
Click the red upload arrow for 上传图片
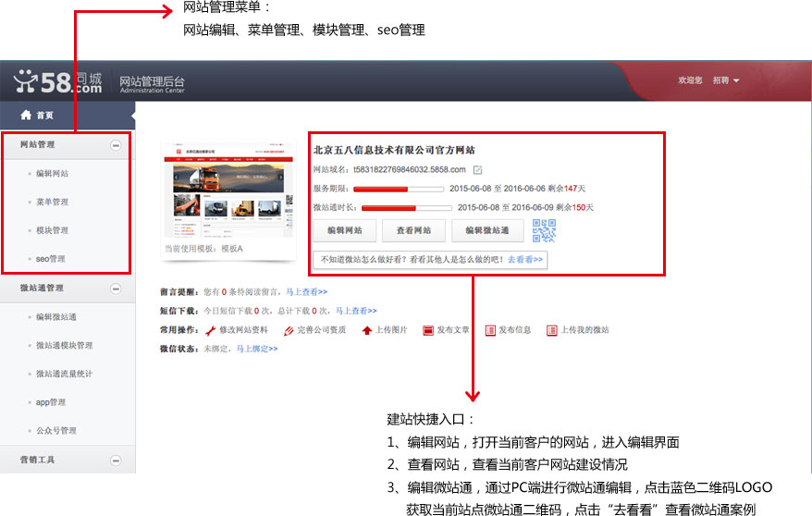tap(366, 330)
